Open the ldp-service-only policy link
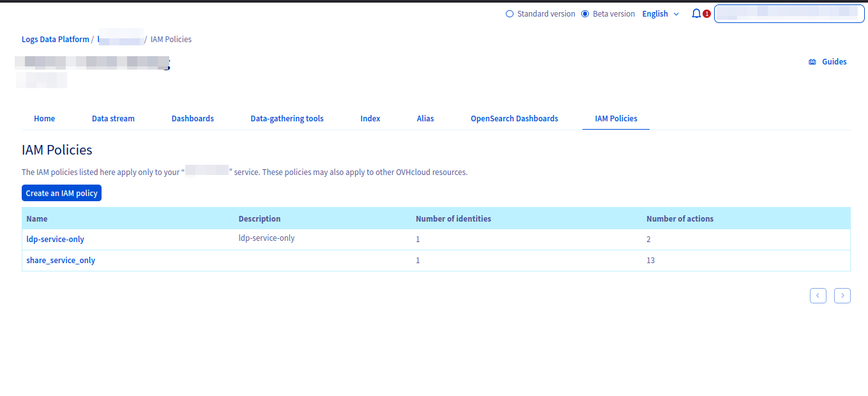Image resolution: width=868 pixels, height=396 pixels. tap(55, 240)
